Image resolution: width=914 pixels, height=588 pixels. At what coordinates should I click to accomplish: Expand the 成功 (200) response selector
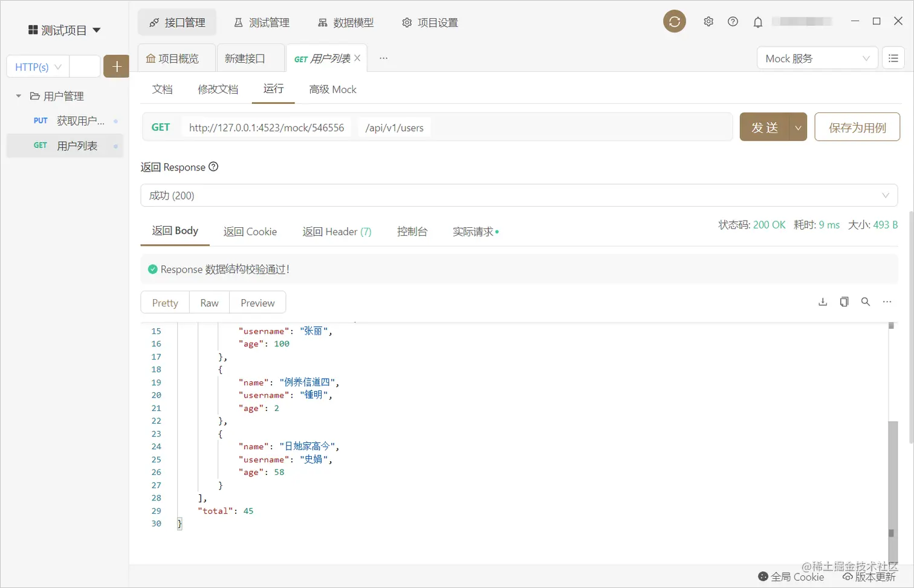[519, 195]
